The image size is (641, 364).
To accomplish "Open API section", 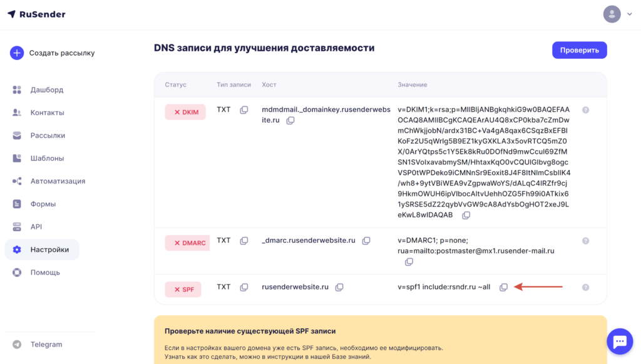I will click(x=36, y=227).
